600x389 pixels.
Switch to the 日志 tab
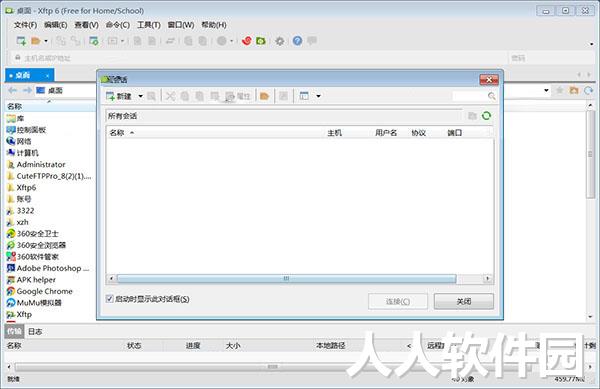35,332
